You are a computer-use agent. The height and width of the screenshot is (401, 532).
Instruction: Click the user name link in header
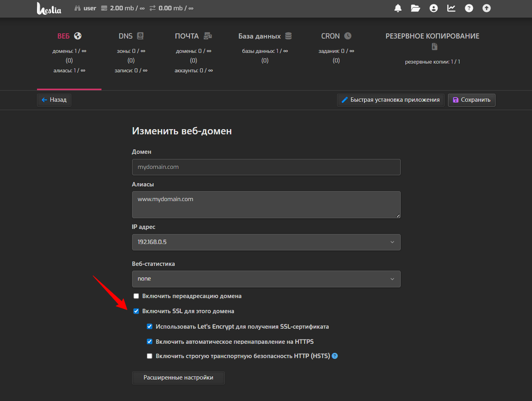coord(90,8)
